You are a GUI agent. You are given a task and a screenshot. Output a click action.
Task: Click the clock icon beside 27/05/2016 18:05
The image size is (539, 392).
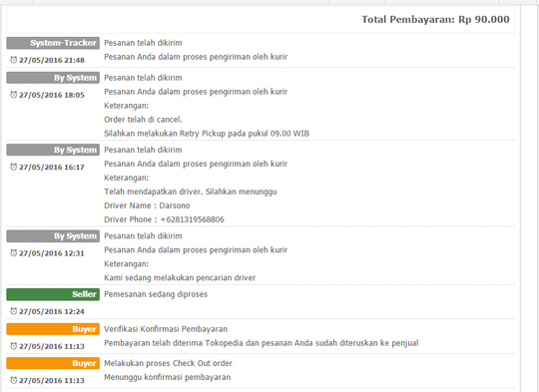(x=13, y=95)
